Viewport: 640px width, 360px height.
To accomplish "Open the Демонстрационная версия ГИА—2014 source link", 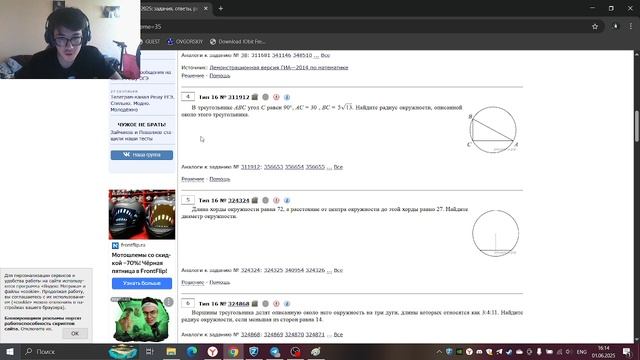I will [279, 67].
